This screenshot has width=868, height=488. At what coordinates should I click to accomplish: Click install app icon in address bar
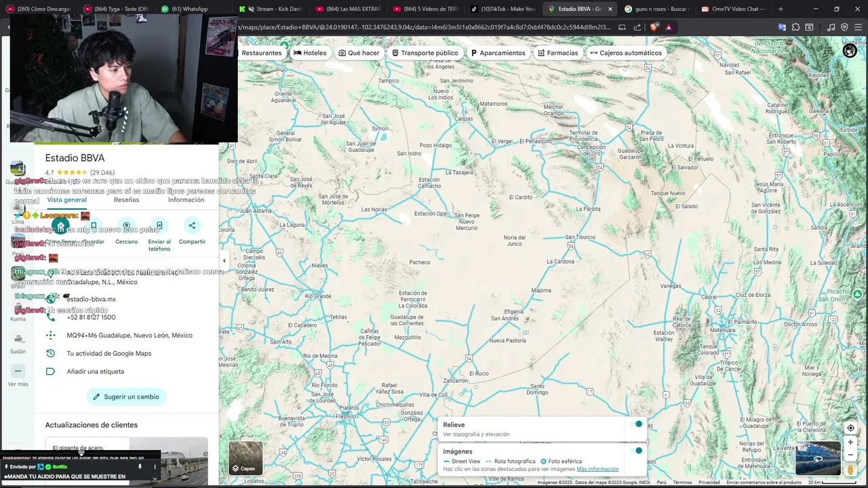tap(623, 27)
